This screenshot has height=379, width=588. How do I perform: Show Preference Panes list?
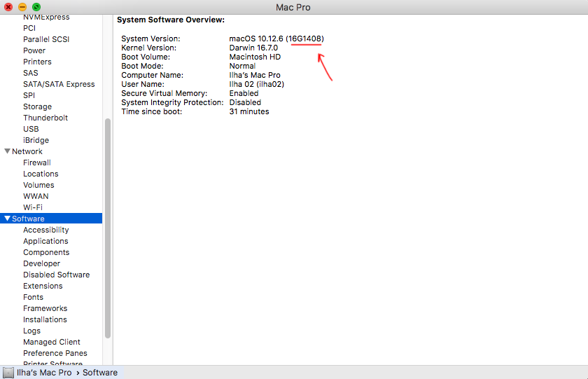point(55,354)
